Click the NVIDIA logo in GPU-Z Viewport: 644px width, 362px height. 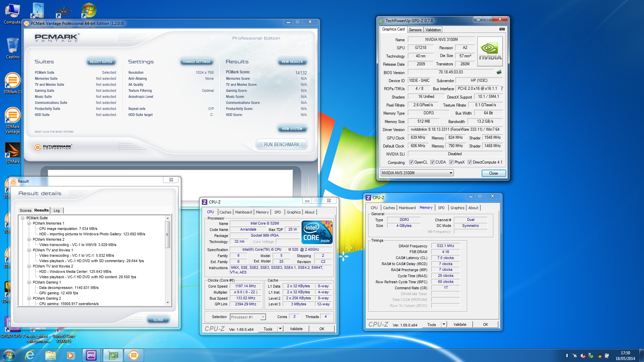[x=490, y=51]
